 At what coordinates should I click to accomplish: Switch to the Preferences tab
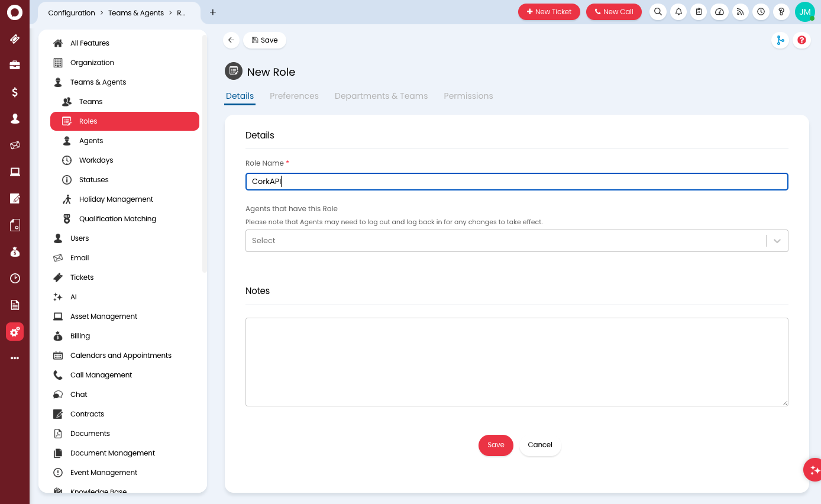click(x=294, y=96)
